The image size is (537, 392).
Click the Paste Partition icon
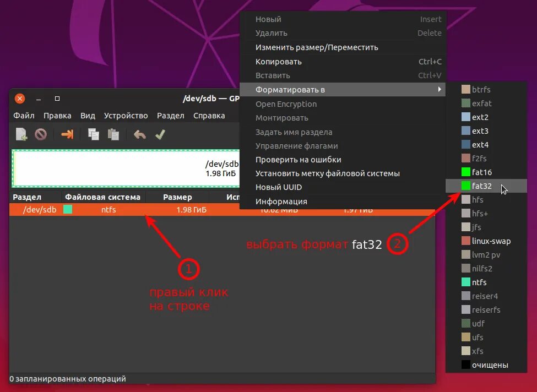coord(112,134)
